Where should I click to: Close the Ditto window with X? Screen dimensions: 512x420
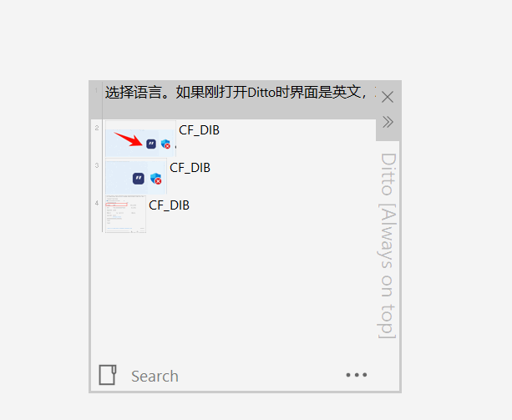click(388, 97)
